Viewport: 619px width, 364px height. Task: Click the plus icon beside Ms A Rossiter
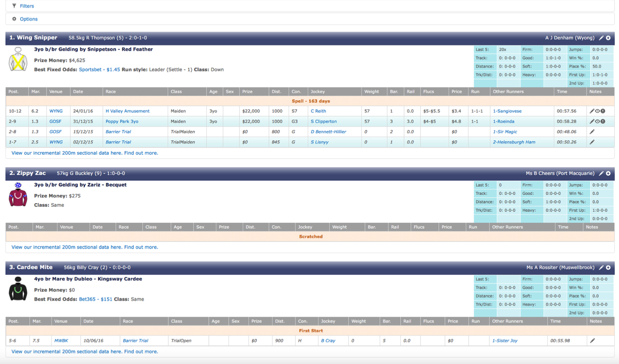(608, 268)
